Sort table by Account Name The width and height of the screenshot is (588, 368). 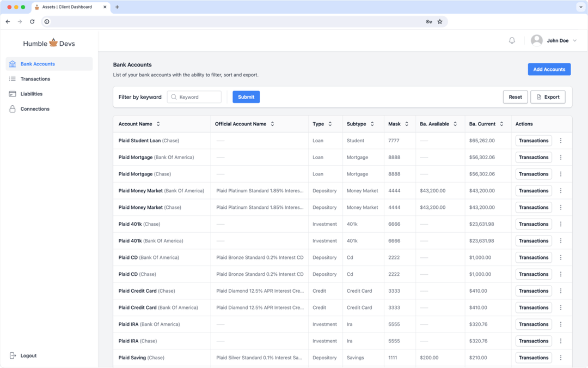point(158,124)
